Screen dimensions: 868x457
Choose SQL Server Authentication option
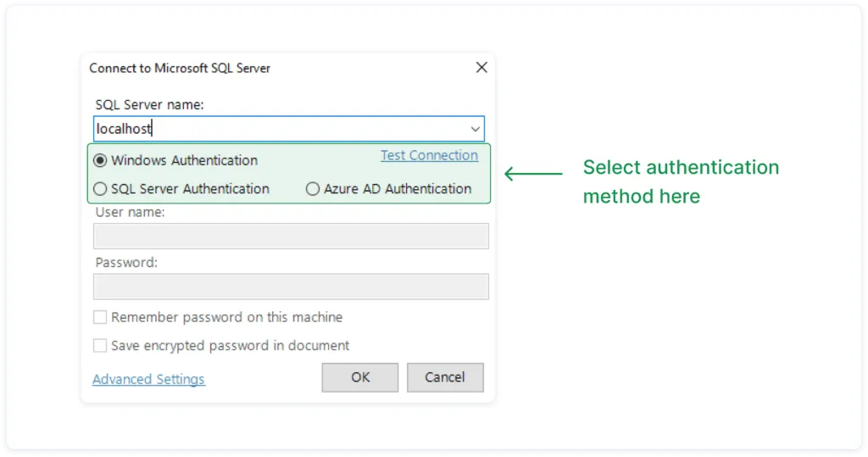click(x=101, y=189)
